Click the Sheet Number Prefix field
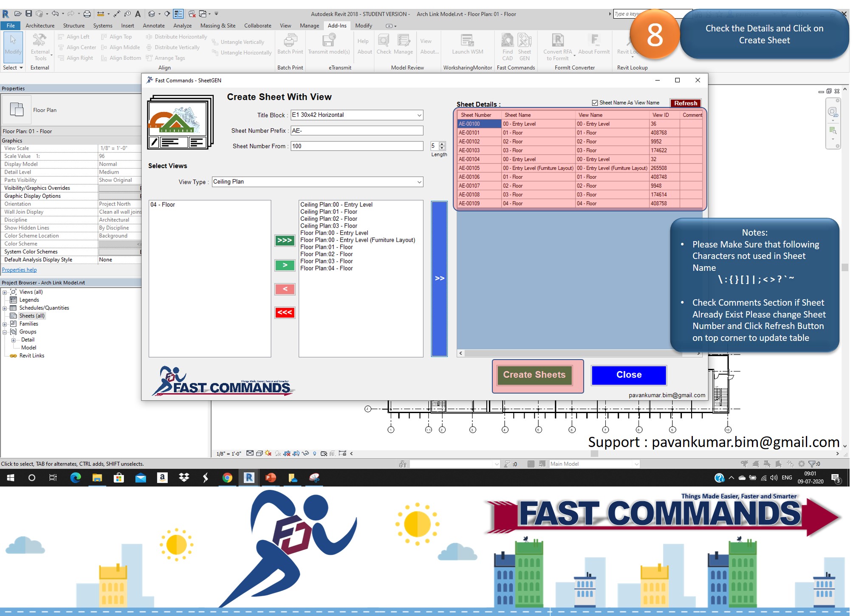This screenshot has width=853, height=616. [x=357, y=131]
